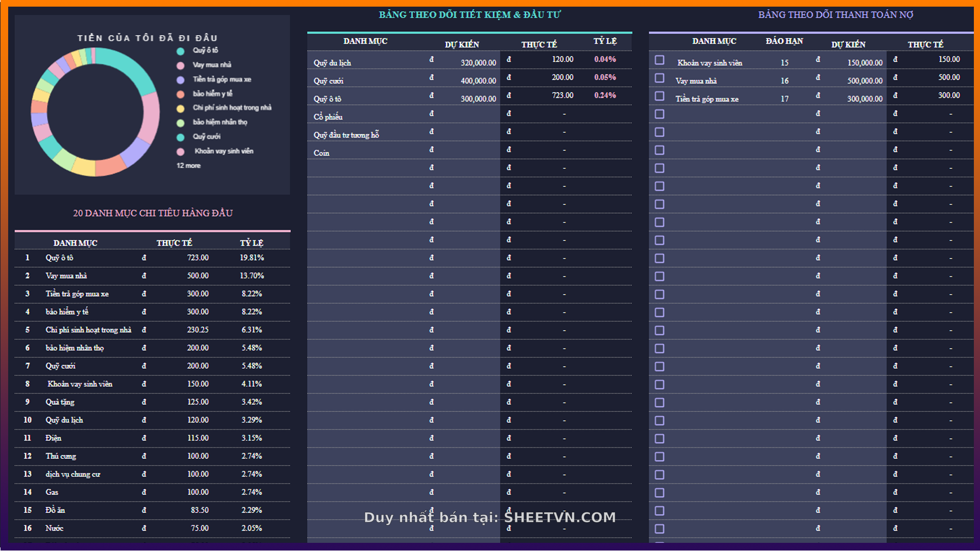This screenshot has height=551, width=980.
Task: Select Quỹ ô tô row in top categories
Action: click(60, 258)
